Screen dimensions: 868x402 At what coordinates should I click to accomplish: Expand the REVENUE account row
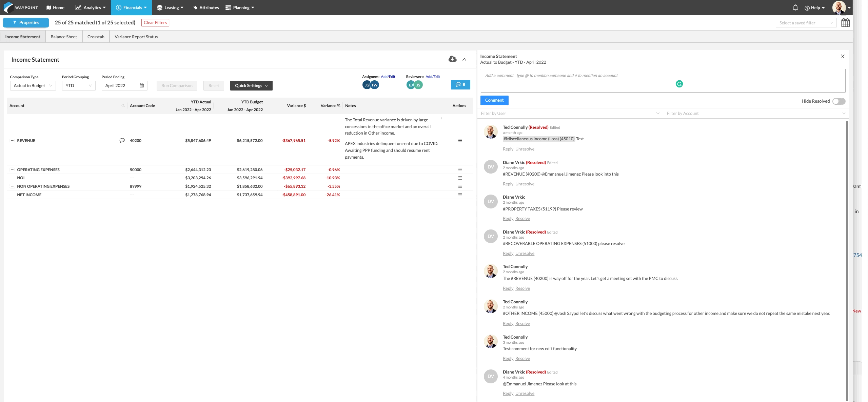tap(12, 140)
